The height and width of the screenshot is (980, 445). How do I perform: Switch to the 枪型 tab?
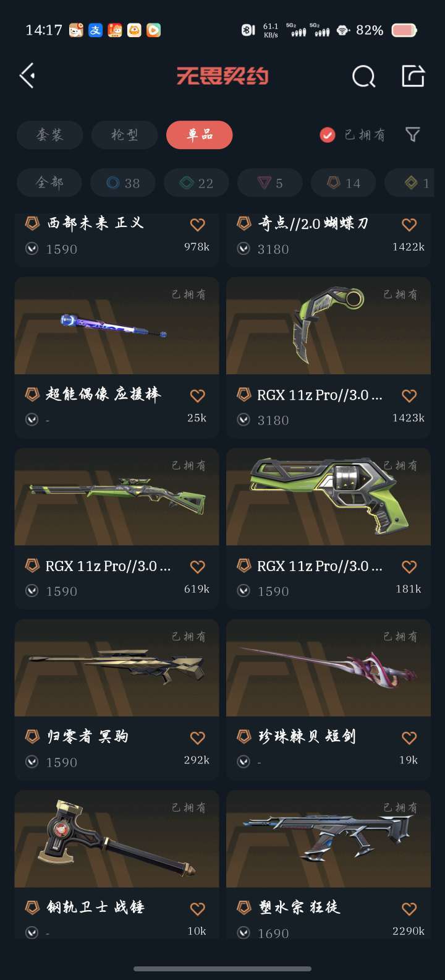coord(125,135)
